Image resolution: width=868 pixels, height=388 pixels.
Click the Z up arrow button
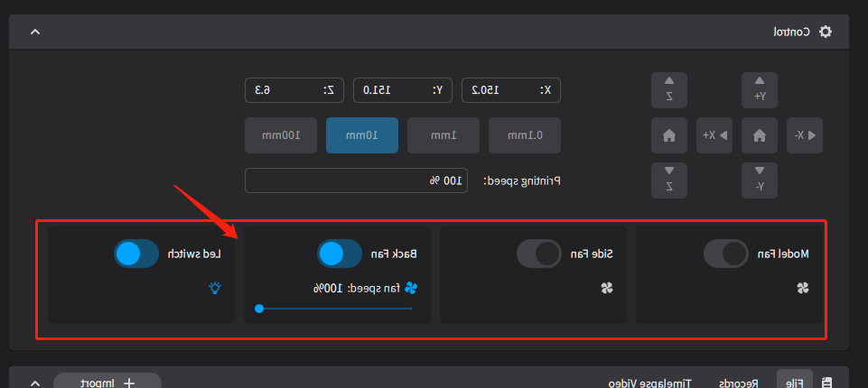(x=668, y=89)
